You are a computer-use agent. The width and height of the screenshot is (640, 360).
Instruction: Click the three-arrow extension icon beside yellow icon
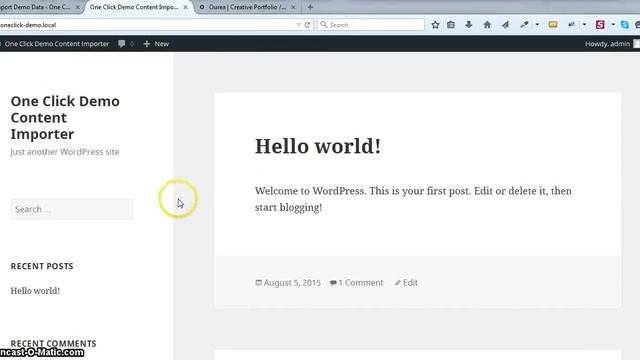571,25
